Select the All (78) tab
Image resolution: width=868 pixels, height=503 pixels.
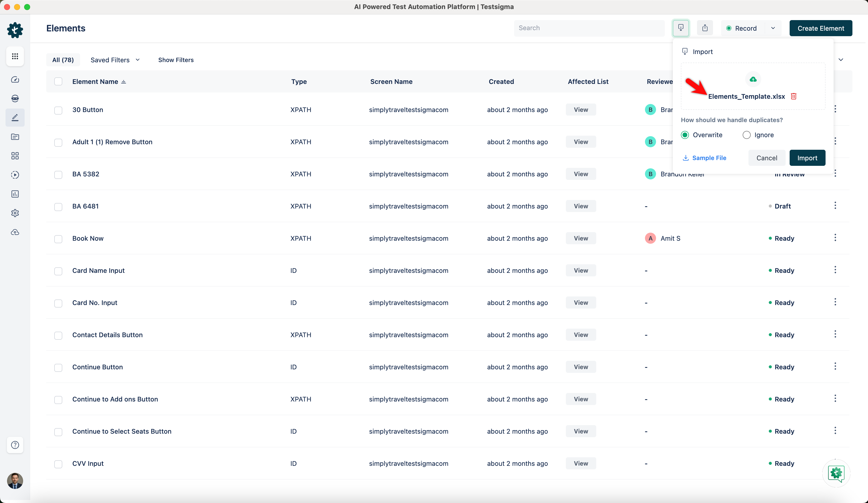pos(63,60)
